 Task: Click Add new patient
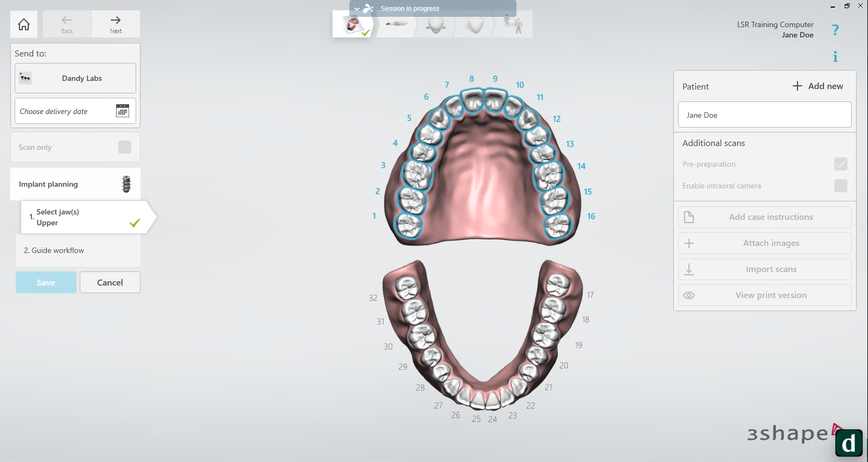pyautogui.click(x=818, y=86)
